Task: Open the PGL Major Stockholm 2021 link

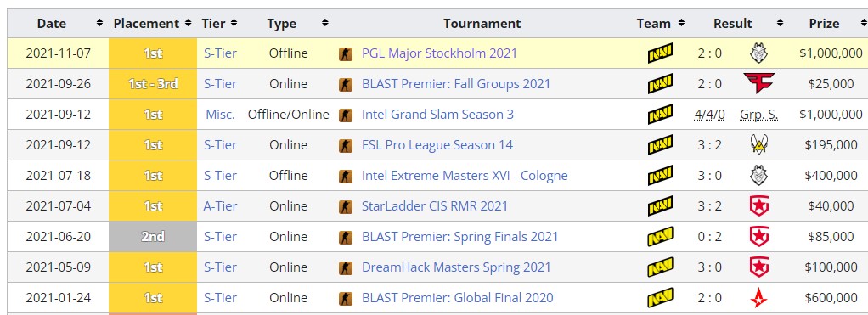Action: tap(439, 53)
